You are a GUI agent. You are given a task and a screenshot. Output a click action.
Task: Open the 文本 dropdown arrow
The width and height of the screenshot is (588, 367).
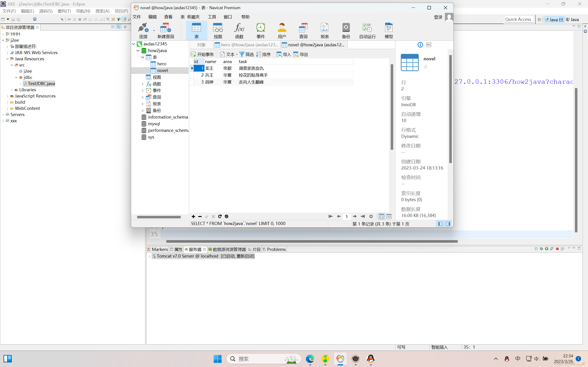click(237, 55)
